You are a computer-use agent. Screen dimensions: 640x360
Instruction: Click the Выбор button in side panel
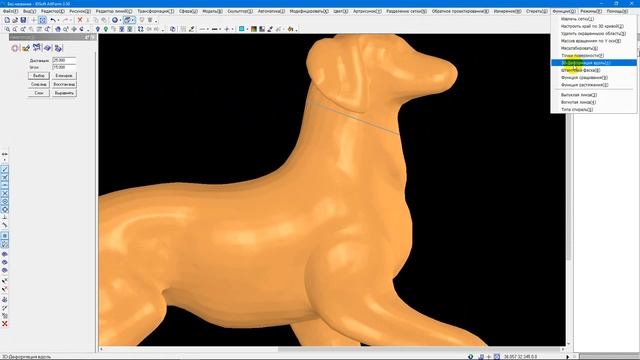[39, 76]
